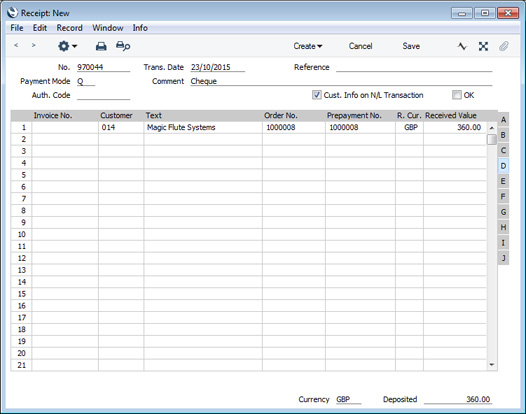Click the printer icon
526x414 pixels.
point(101,46)
